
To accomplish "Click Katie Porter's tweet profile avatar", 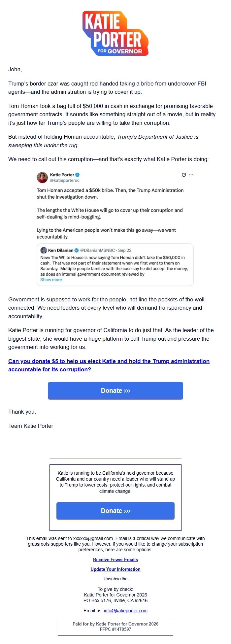I will point(42,177).
